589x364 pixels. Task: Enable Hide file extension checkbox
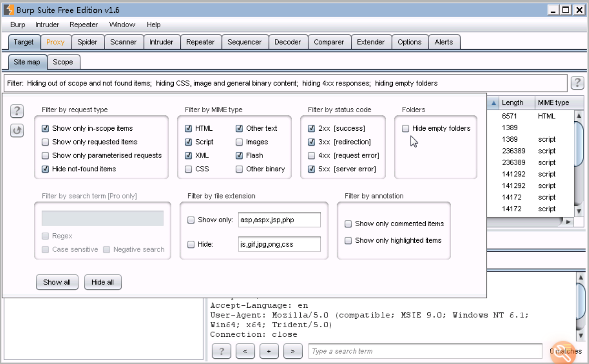point(191,244)
